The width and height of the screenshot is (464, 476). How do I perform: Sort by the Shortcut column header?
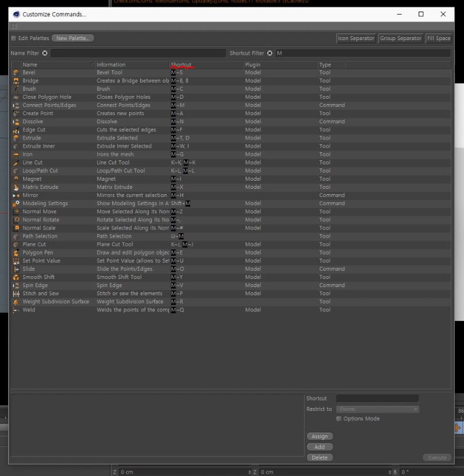[206, 65]
